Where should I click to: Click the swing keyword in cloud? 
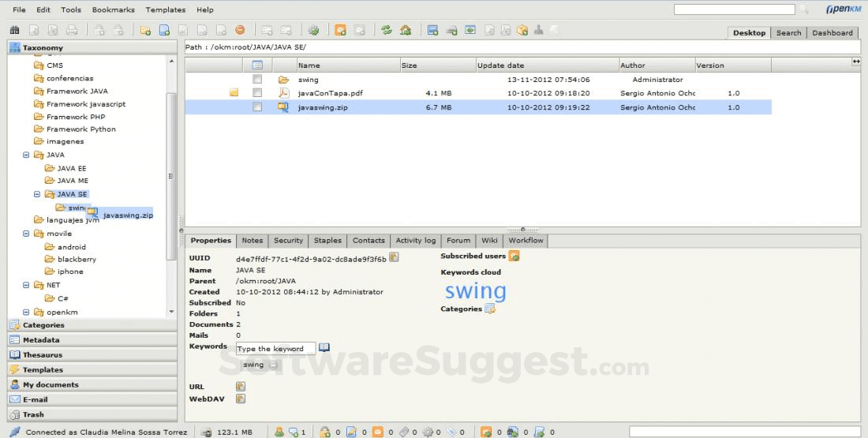pos(475,290)
